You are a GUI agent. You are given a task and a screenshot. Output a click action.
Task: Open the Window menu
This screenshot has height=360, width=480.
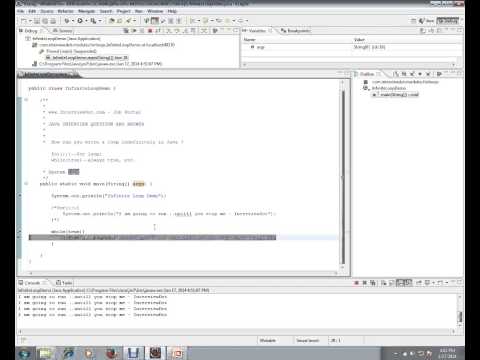(155, 11)
